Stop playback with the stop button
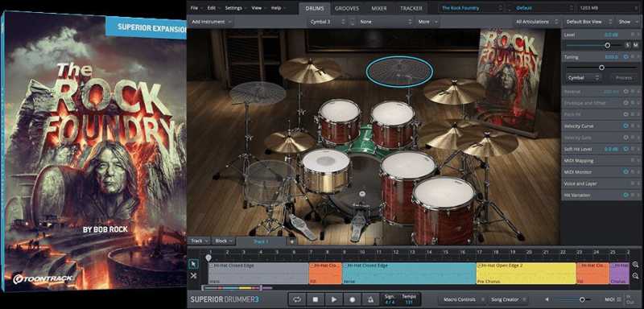Viewport: 644px width, 309px height. pyautogui.click(x=315, y=299)
